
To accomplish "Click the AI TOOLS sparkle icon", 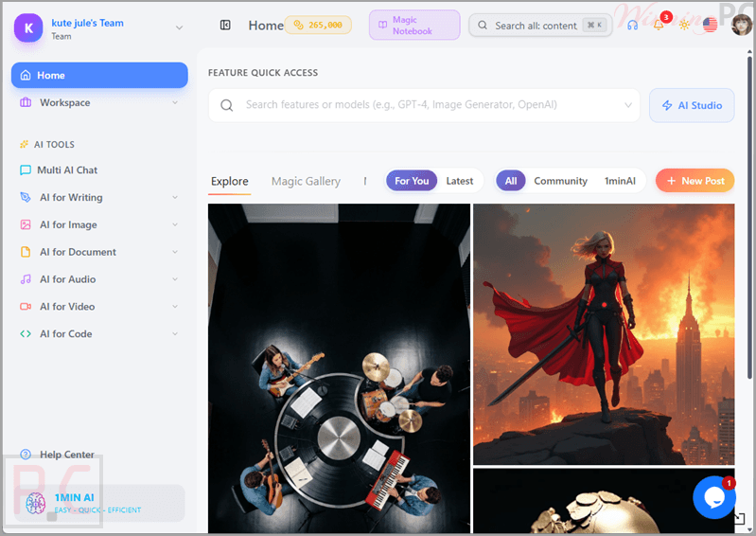I will click(x=24, y=144).
